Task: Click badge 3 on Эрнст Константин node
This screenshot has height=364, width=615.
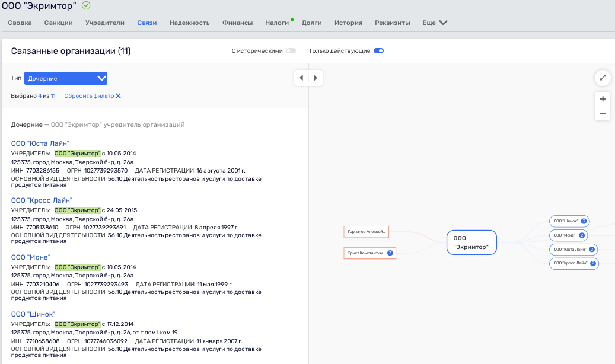Action: point(390,253)
